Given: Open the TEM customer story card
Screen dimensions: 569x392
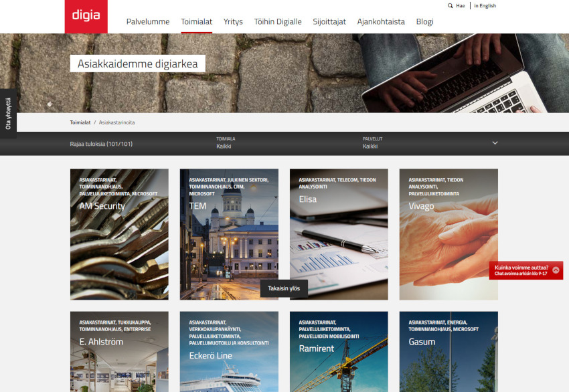Looking at the screenshot, I should pyautogui.click(x=229, y=234).
